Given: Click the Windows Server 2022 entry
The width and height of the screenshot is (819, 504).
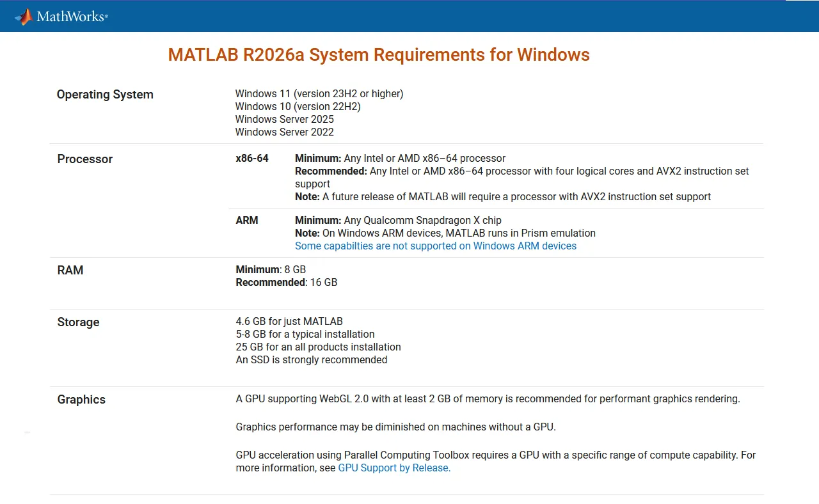Looking at the screenshot, I should coord(285,132).
